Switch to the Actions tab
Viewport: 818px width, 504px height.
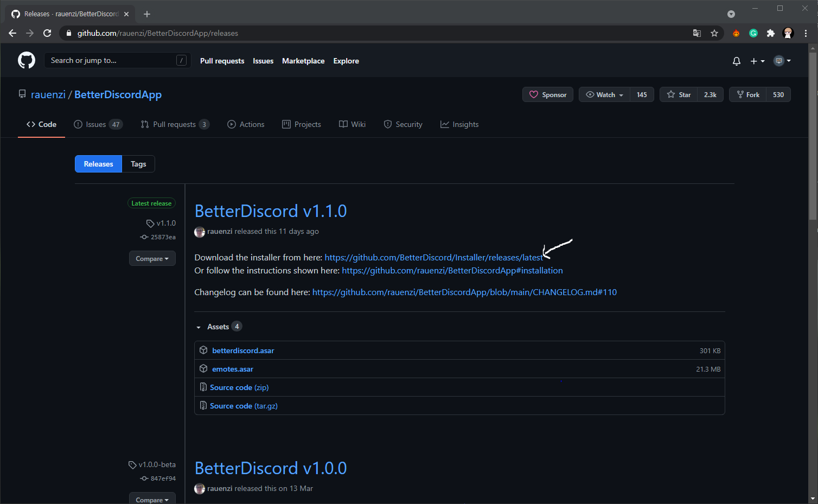tap(246, 124)
